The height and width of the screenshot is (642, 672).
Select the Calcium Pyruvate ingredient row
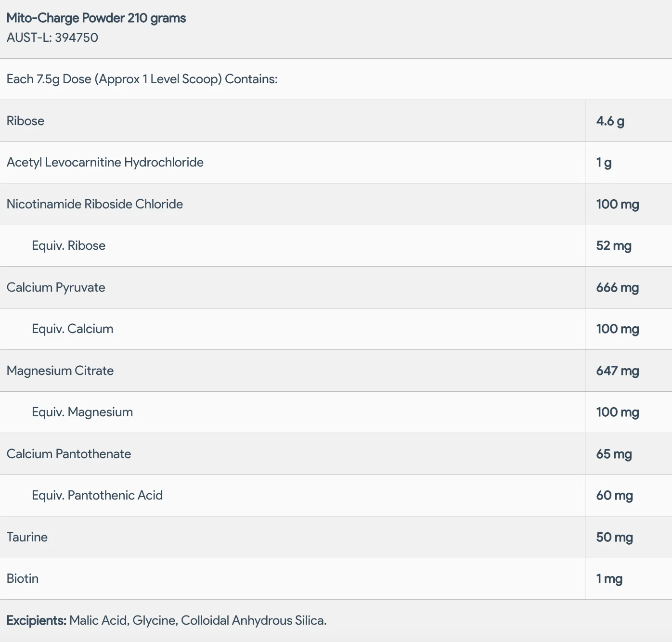pos(336,287)
